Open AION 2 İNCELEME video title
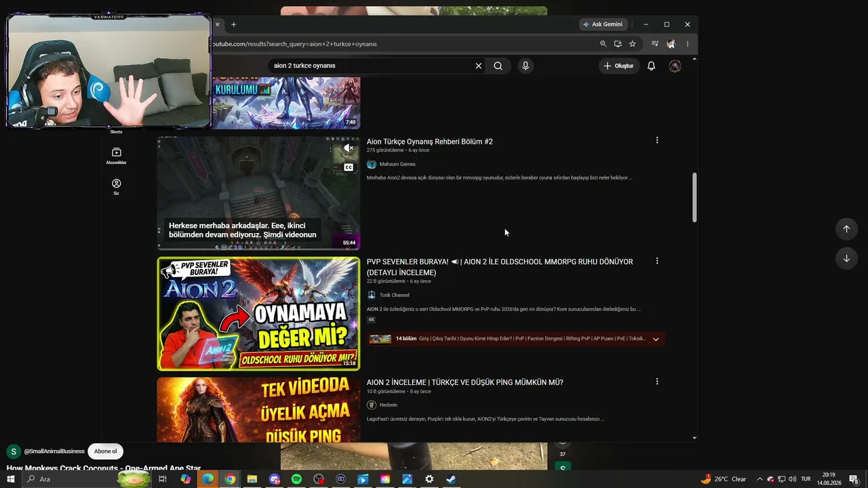The height and width of the screenshot is (488, 868). point(465,382)
